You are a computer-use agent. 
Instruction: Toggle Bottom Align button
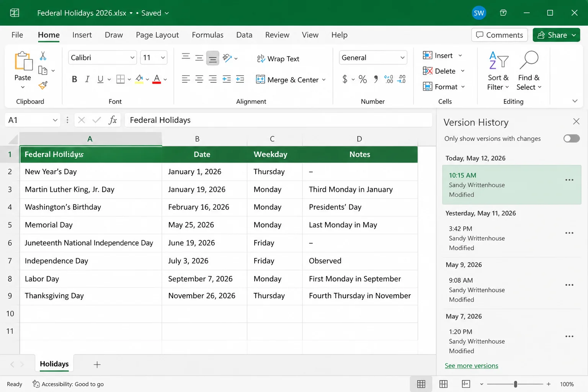point(212,58)
